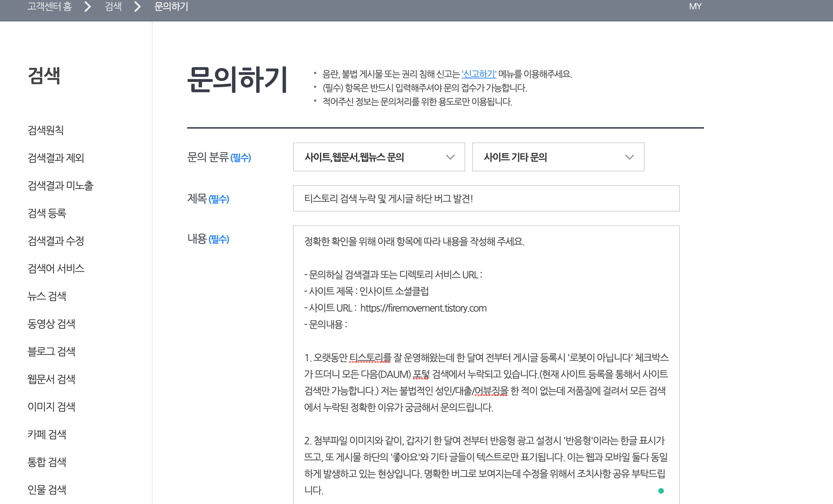Open the 사이트,웹문서,웹뉴스 문의 category dropdown
This screenshot has width=833, height=504.
point(378,157)
